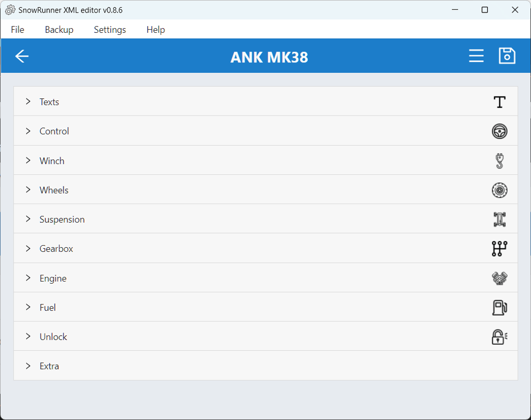Expand the Control section chevron
This screenshot has width=531, height=420.
tap(28, 131)
